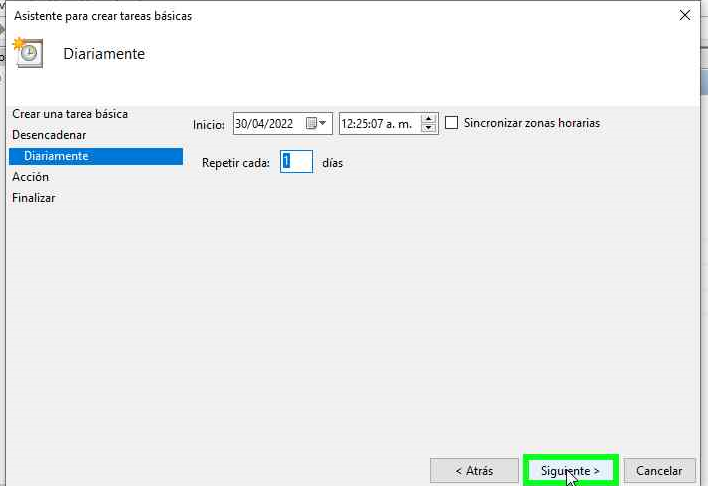Click Siguiente to continue the wizard

click(570, 470)
